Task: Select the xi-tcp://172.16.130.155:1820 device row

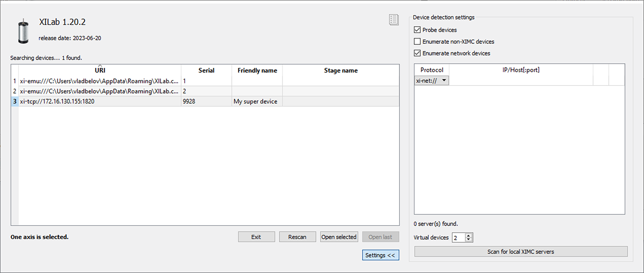Action: (97, 101)
